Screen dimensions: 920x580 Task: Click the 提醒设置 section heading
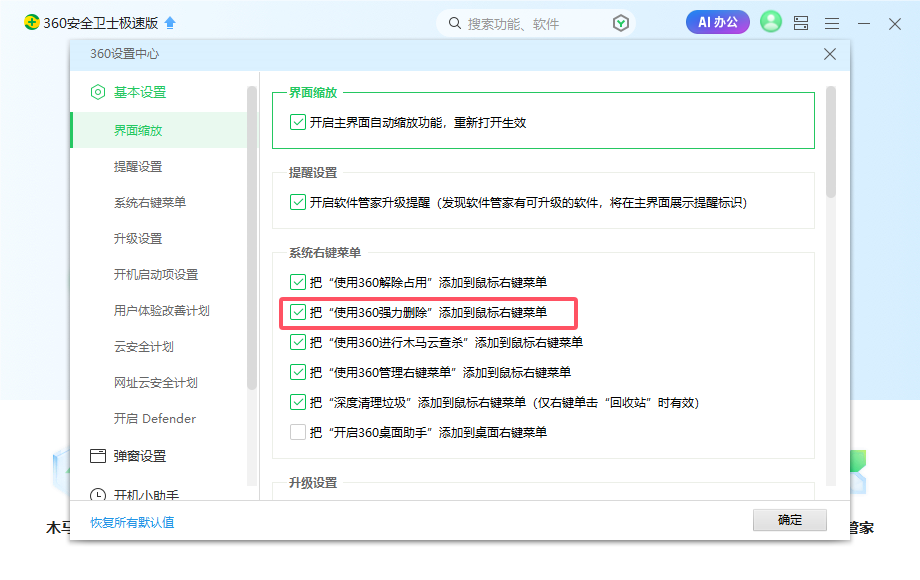coord(313,172)
